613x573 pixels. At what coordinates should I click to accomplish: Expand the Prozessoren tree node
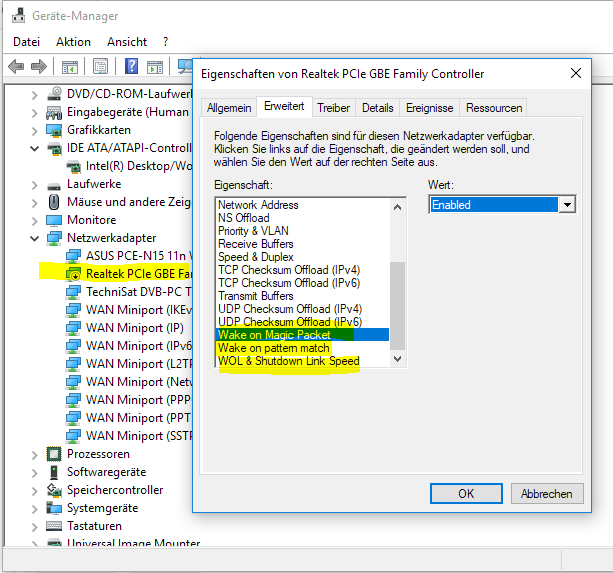coord(34,455)
